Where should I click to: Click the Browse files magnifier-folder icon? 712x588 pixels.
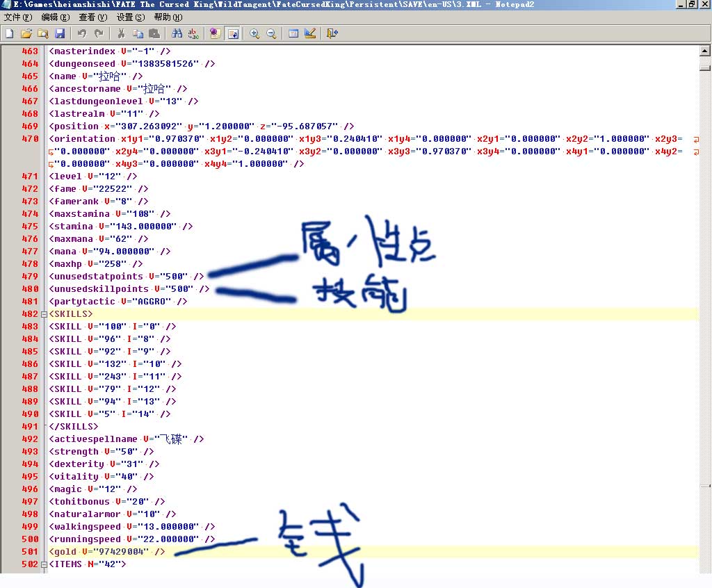tap(43, 33)
